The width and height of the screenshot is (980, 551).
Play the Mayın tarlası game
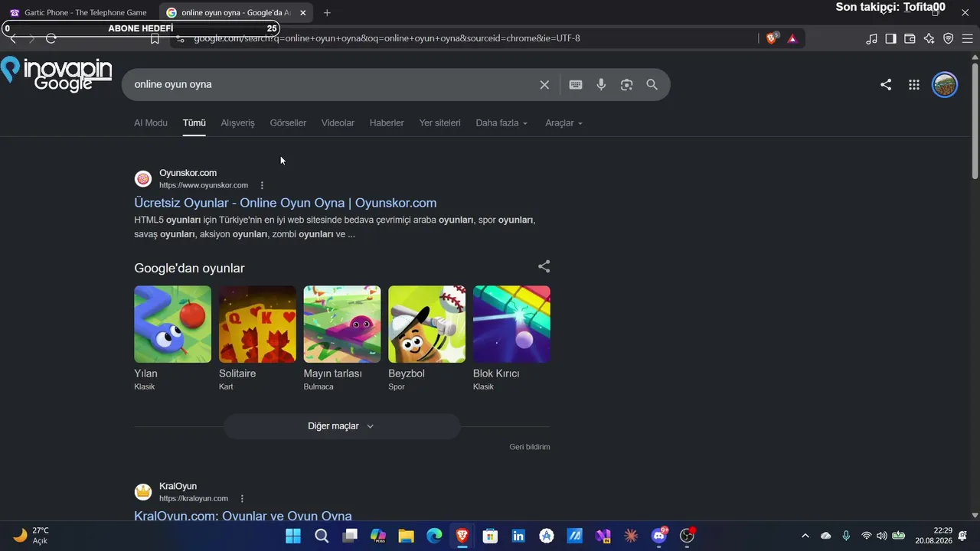342,324
